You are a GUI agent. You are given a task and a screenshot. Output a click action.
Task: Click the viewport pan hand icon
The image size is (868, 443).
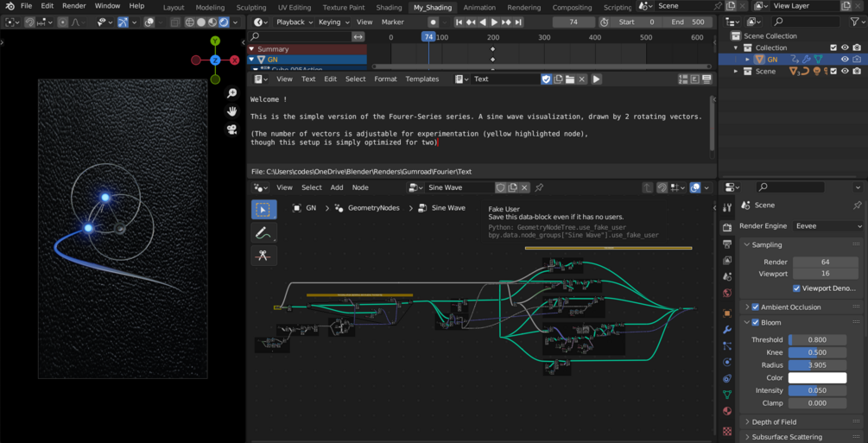coord(232,111)
